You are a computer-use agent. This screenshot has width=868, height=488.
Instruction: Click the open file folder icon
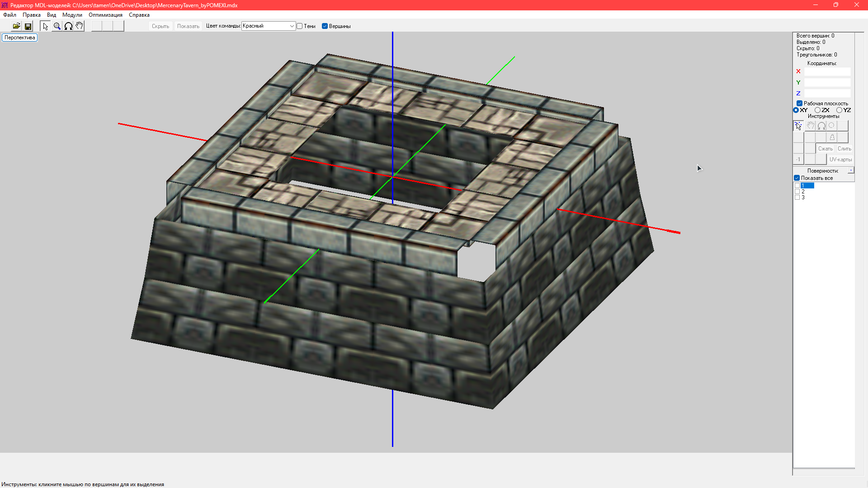16,26
